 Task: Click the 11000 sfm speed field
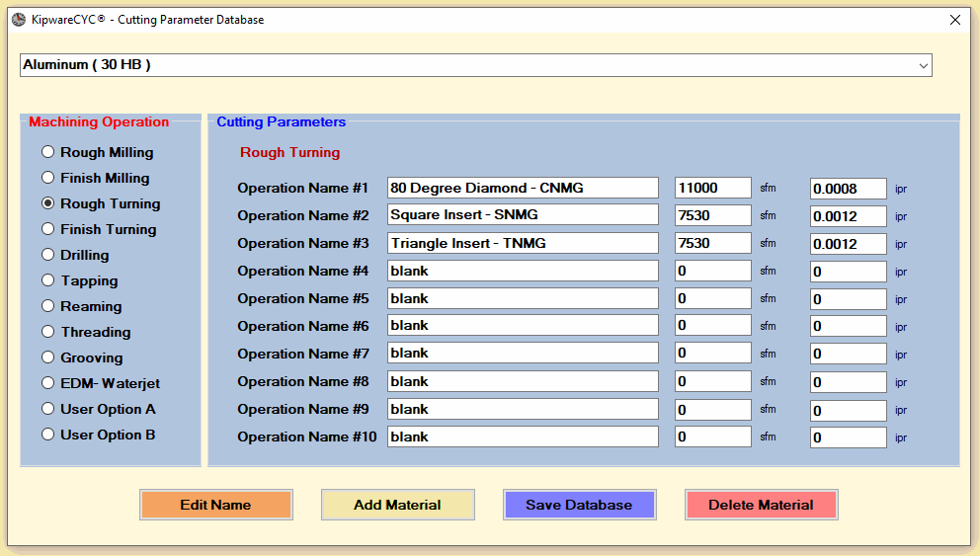(713, 188)
